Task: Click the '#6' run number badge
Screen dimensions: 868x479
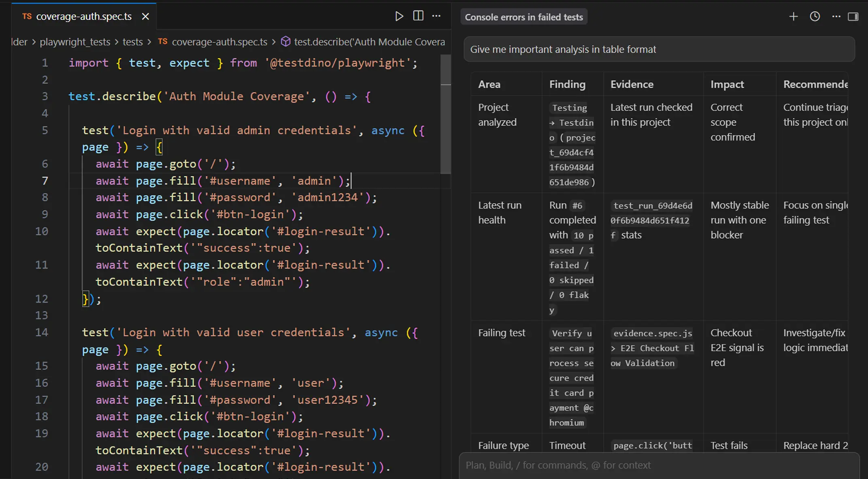Action: 577,205
